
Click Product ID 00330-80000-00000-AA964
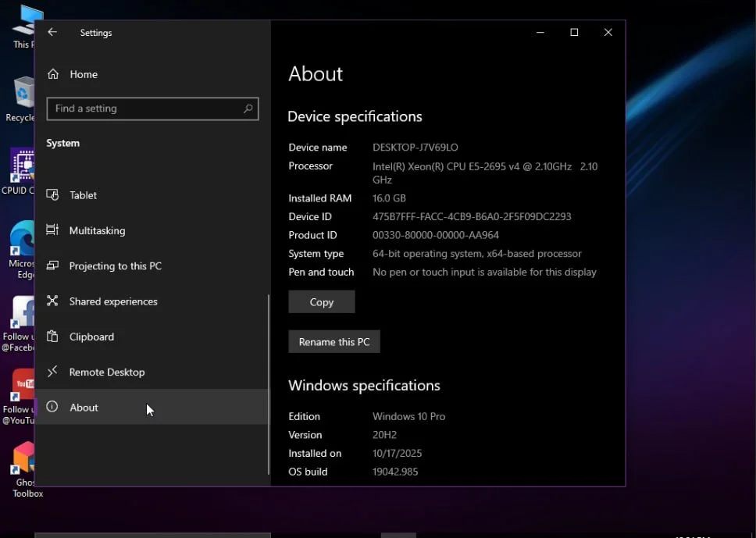coord(435,235)
